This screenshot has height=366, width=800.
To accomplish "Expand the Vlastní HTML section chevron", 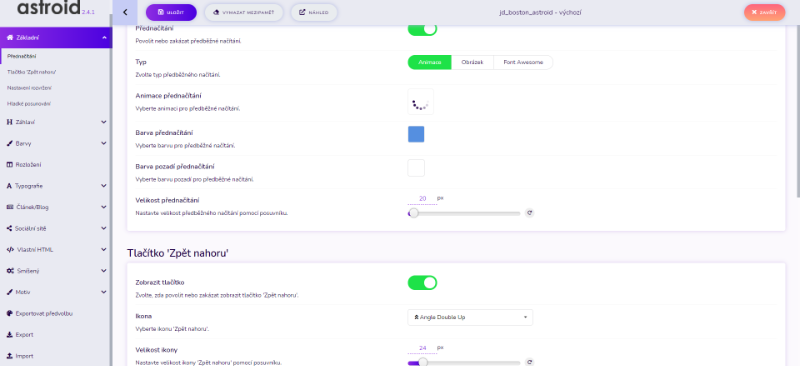I will (104, 250).
